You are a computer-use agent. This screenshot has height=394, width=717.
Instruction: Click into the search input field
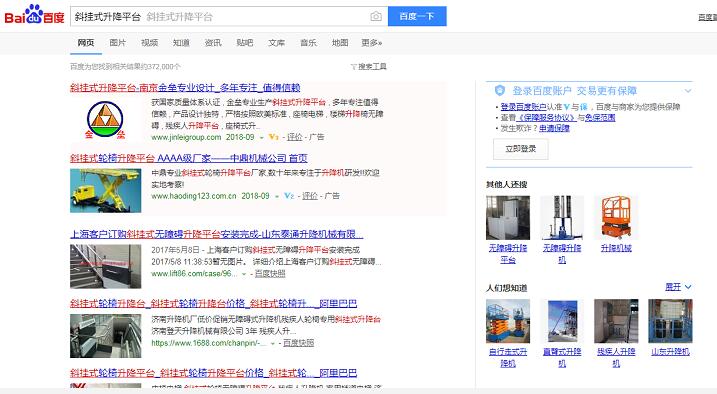tap(219, 16)
